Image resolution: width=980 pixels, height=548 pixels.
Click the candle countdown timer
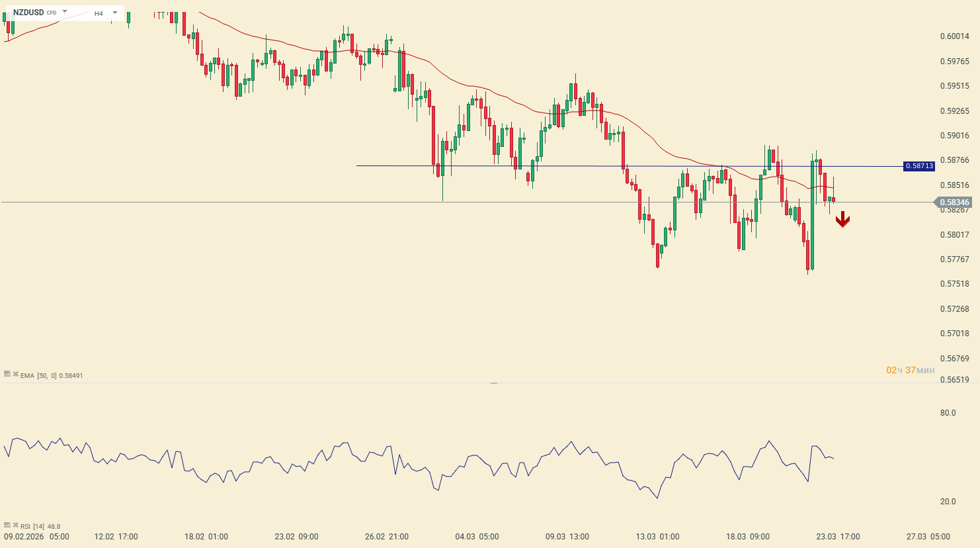coord(910,370)
